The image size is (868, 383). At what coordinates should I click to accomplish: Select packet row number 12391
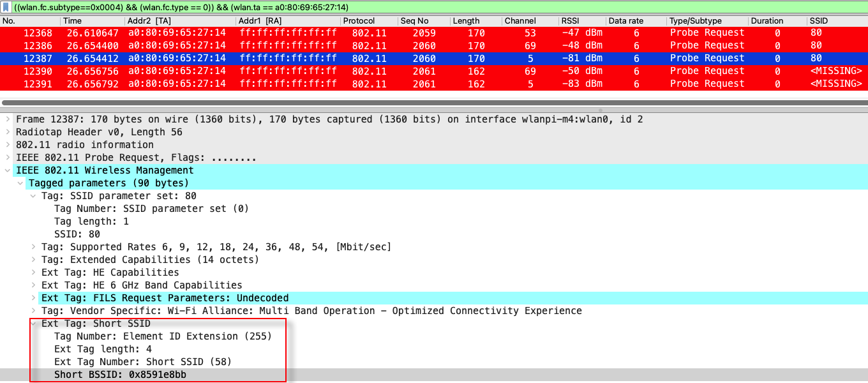pyautogui.click(x=38, y=84)
